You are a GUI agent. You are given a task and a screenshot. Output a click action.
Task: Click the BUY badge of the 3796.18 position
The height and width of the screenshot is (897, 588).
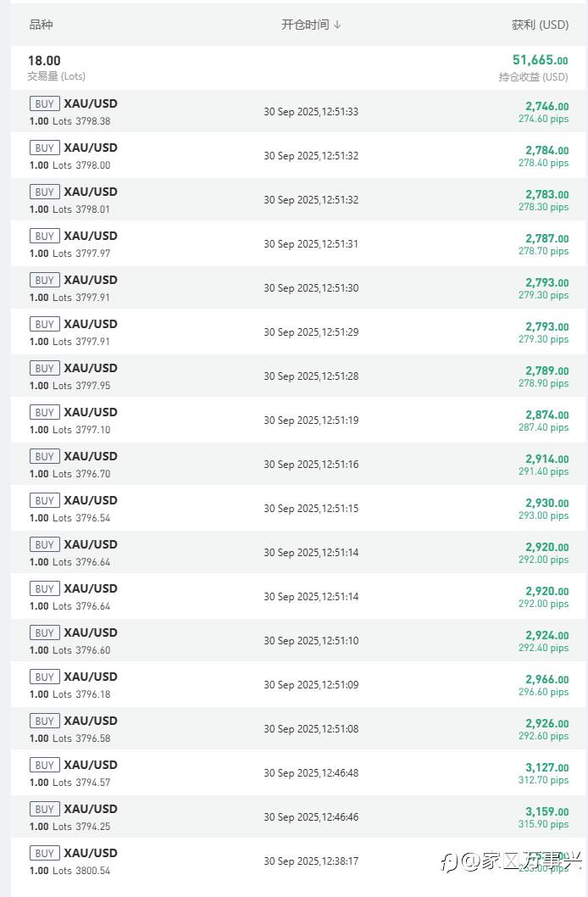[x=44, y=677]
